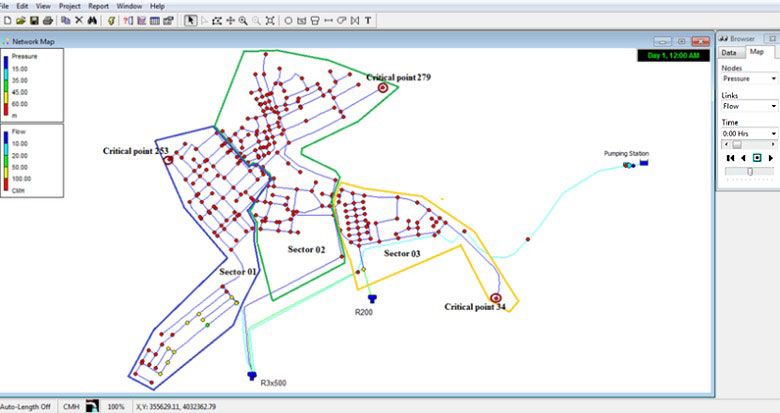Rewind animation to start
780x413 pixels.
coord(730,158)
